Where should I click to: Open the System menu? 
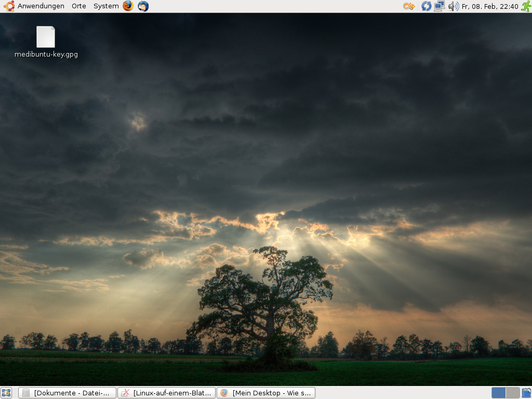(106, 6)
